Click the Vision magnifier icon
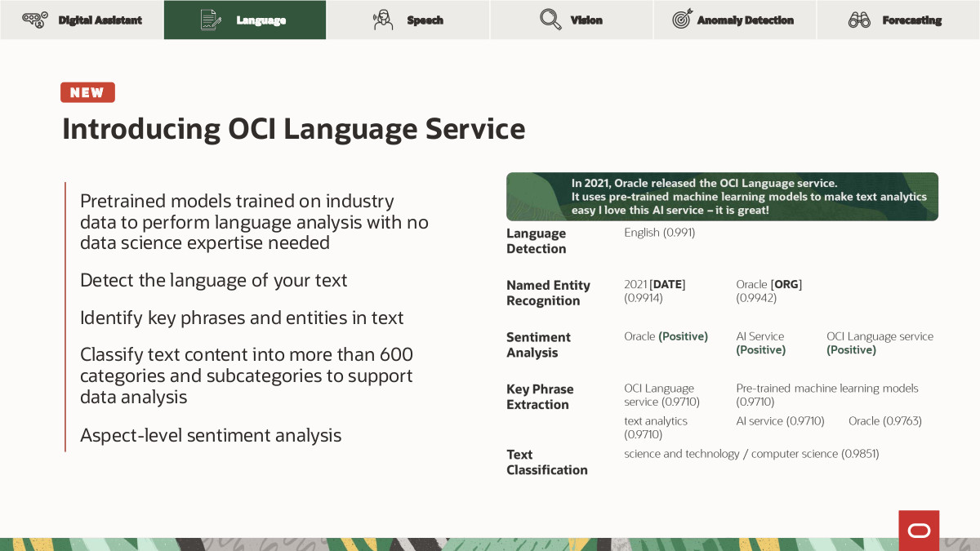Screen dimensions: 980x551 tap(550, 20)
